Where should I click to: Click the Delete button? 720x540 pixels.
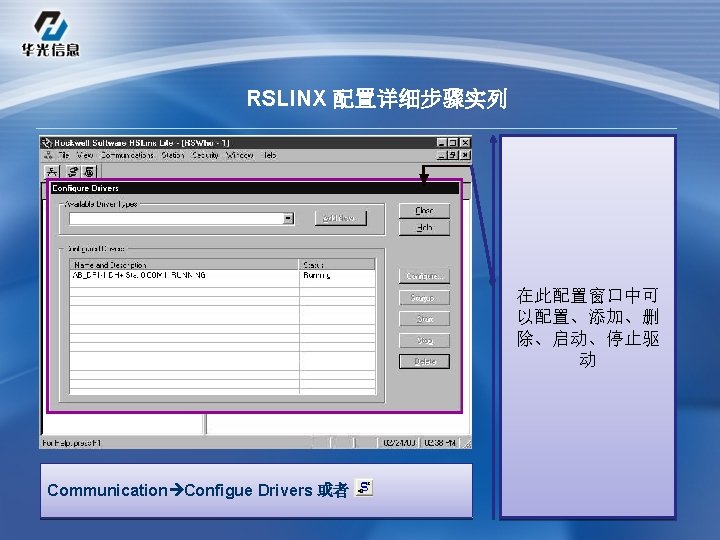(424, 361)
